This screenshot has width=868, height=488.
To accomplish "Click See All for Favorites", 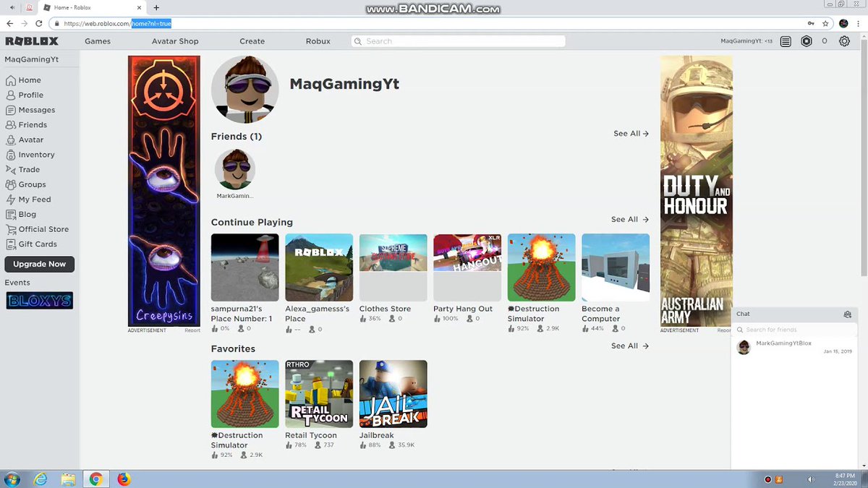I will pyautogui.click(x=629, y=346).
